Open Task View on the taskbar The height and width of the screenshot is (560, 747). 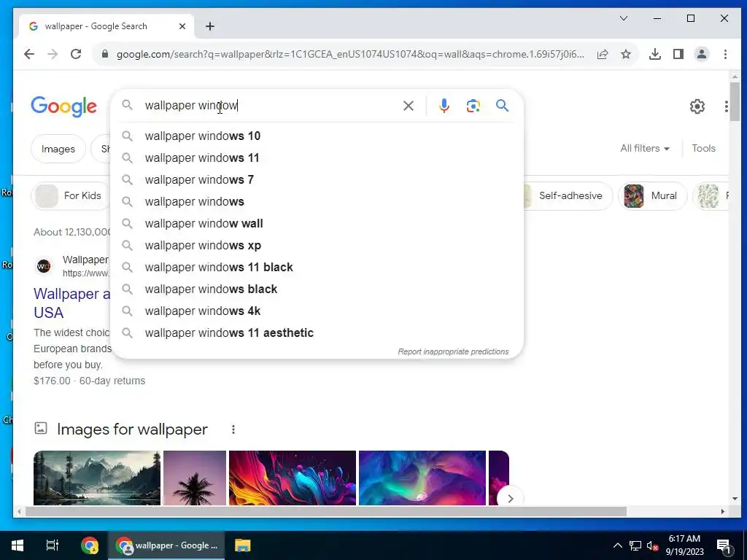(52, 545)
